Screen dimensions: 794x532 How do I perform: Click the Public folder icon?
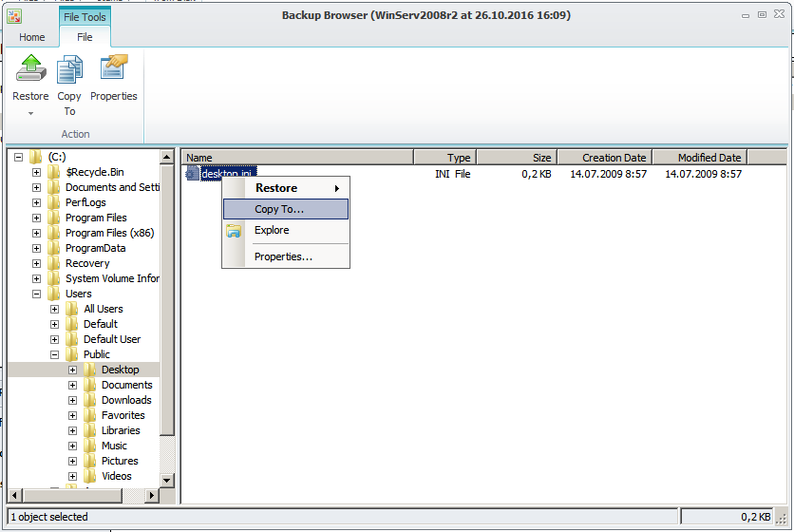(x=72, y=354)
